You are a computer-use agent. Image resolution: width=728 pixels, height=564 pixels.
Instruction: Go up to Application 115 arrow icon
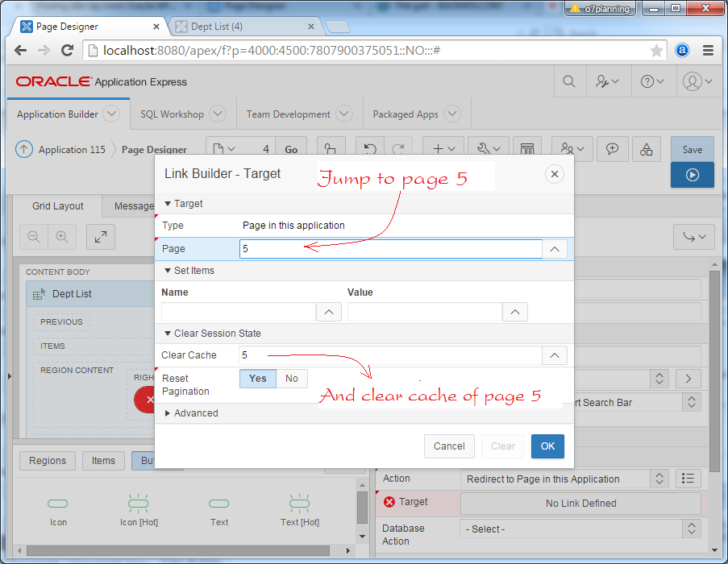(x=23, y=149)
